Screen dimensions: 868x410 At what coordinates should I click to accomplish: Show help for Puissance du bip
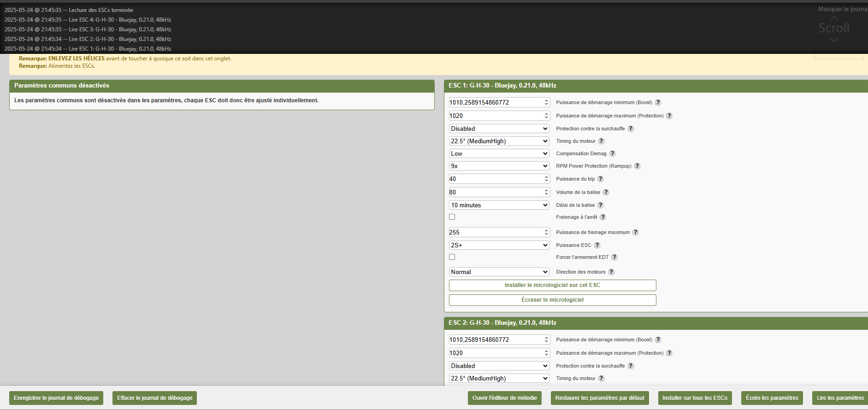tap(600, 179)
